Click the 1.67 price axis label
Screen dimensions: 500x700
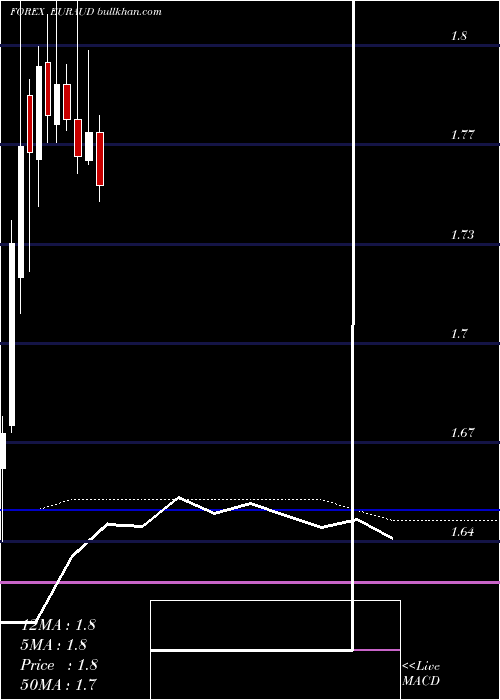click(x=463, y=433)
